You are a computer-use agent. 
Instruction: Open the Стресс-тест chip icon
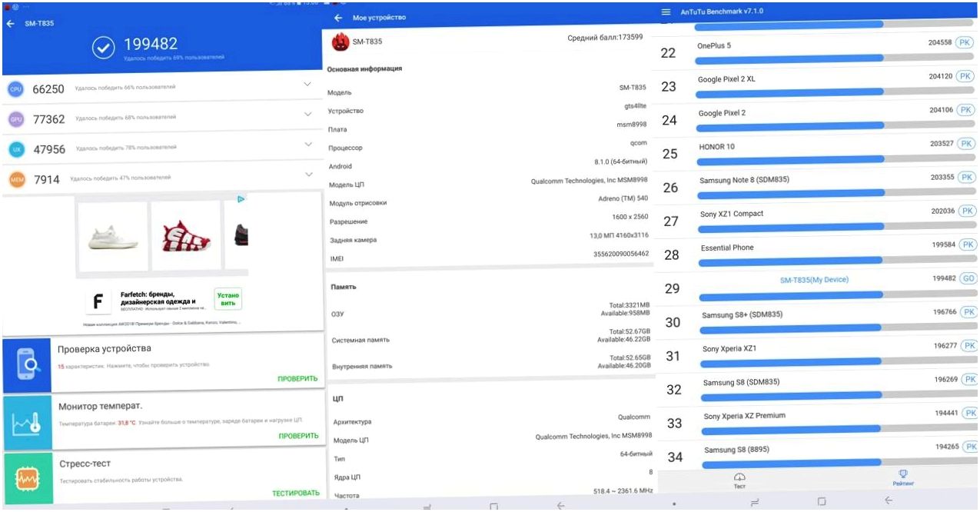pos(28,479)
